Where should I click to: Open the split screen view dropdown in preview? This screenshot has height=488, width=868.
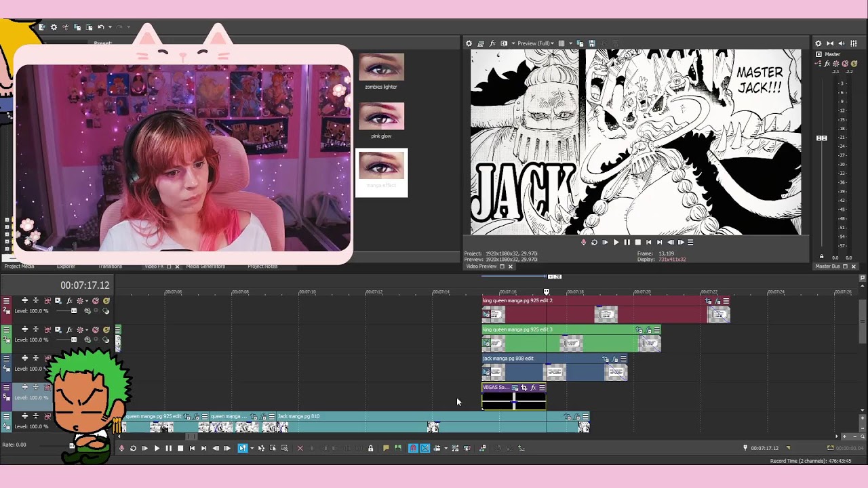coord(513,43)
